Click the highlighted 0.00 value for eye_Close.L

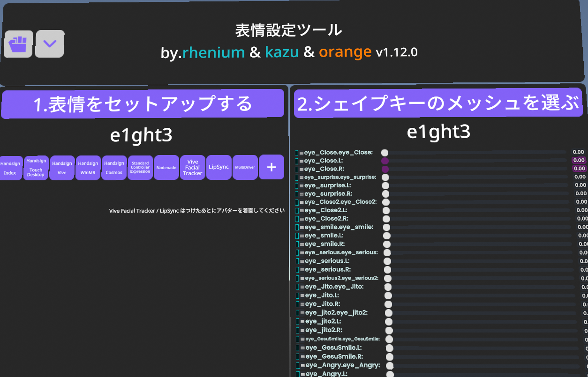tap(579, 160)
